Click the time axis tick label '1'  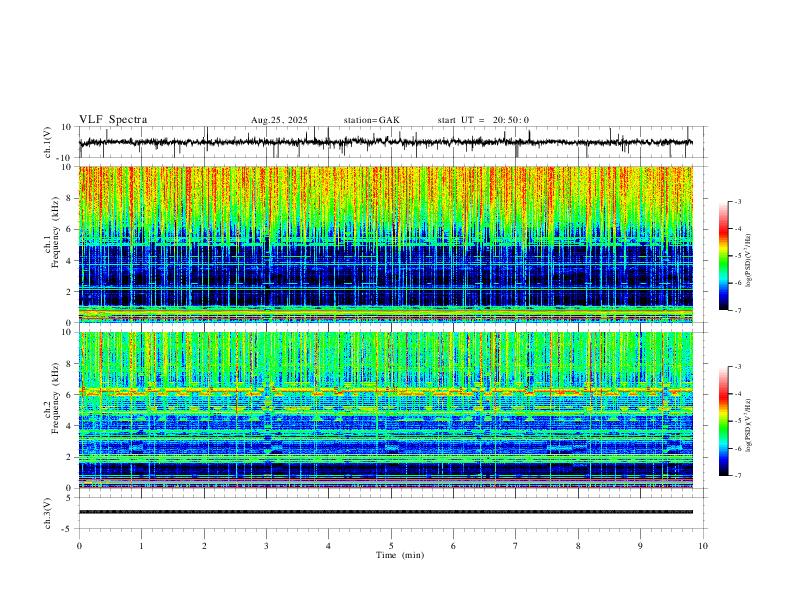pos(141,546)
